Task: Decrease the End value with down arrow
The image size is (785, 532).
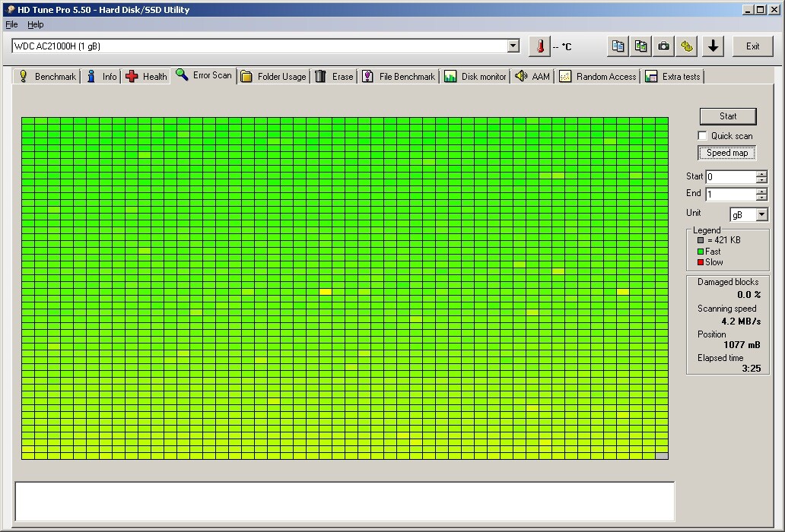Action: click(761, 198)
